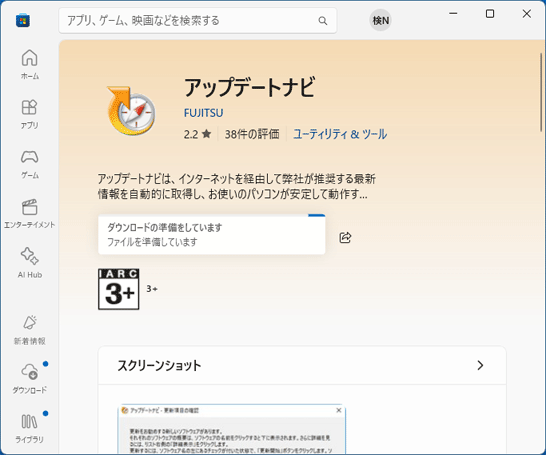Image resolution: width=546 pixels, height=455 pixels.
Task: Open ライブラリ in sidebar
Action: (30, 429)
